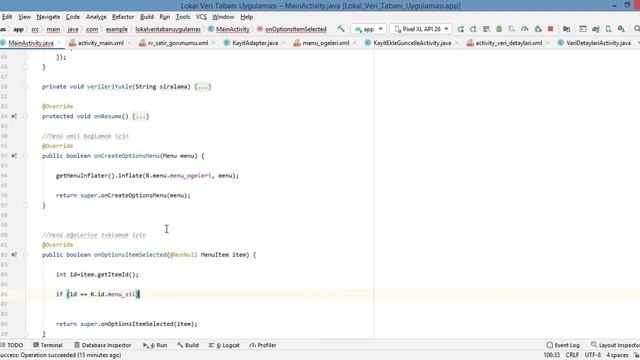The image size is (640, 360).
Task: Click the lokalveritabanuygulamas breadcrumb
Action: point(168,29)
